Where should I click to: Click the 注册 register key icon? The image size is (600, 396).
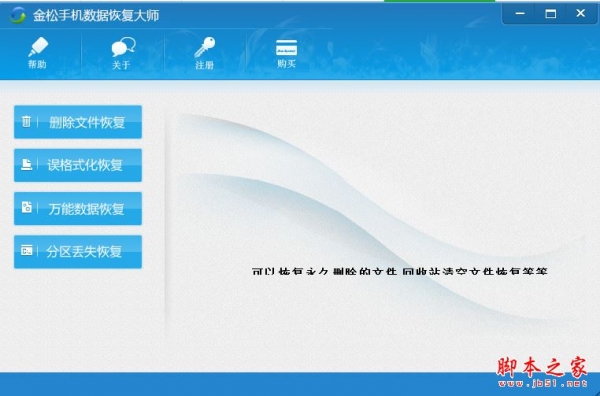pos(204,53)
